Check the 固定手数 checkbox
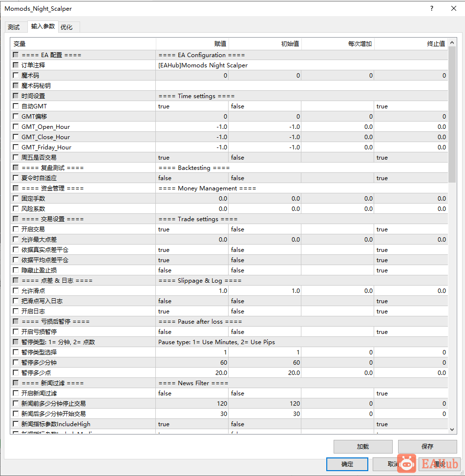Screen dimensions: 465x476 click(x=16, y=199)
